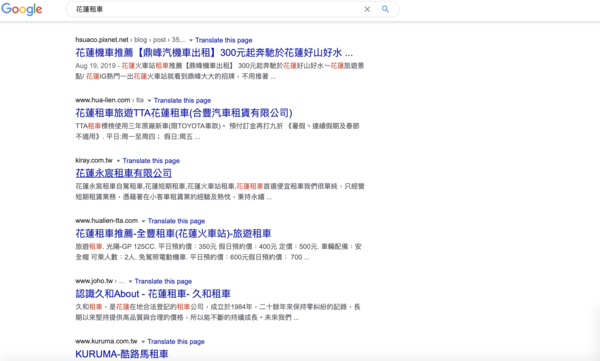Open result 認識久和About - 花蓮租車
The width and height of the screenshot is (600, 361).
(x=153, y=294)
